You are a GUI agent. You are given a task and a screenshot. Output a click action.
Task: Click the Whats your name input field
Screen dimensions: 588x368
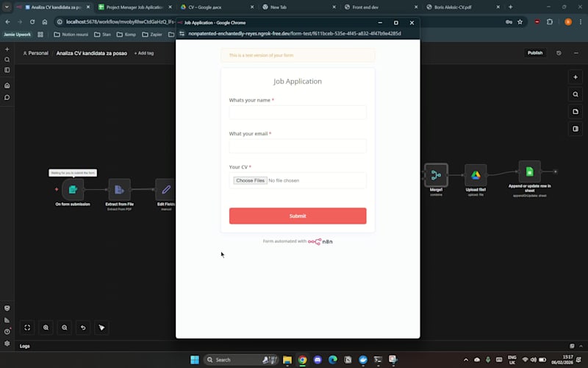[x=298, y=113]
